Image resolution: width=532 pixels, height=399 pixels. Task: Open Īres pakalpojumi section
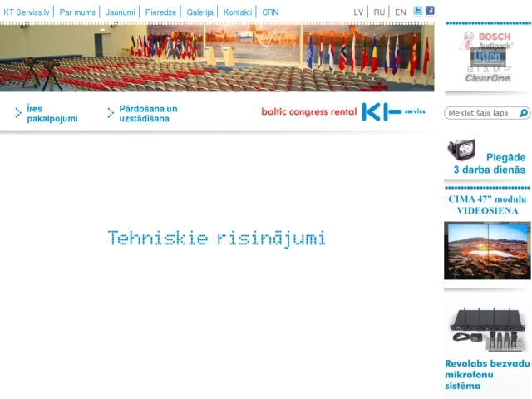(x=52, y=114)
